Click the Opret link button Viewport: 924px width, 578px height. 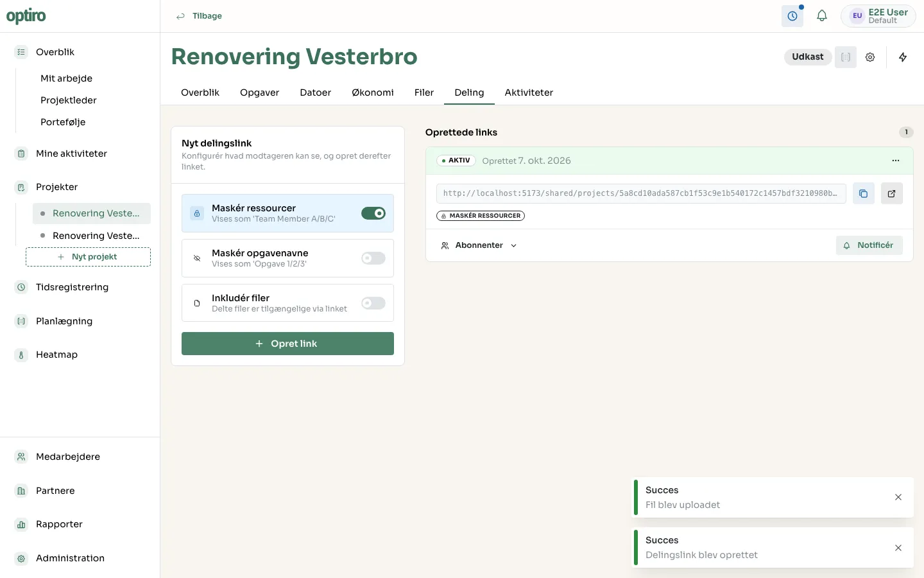point(287,344)
